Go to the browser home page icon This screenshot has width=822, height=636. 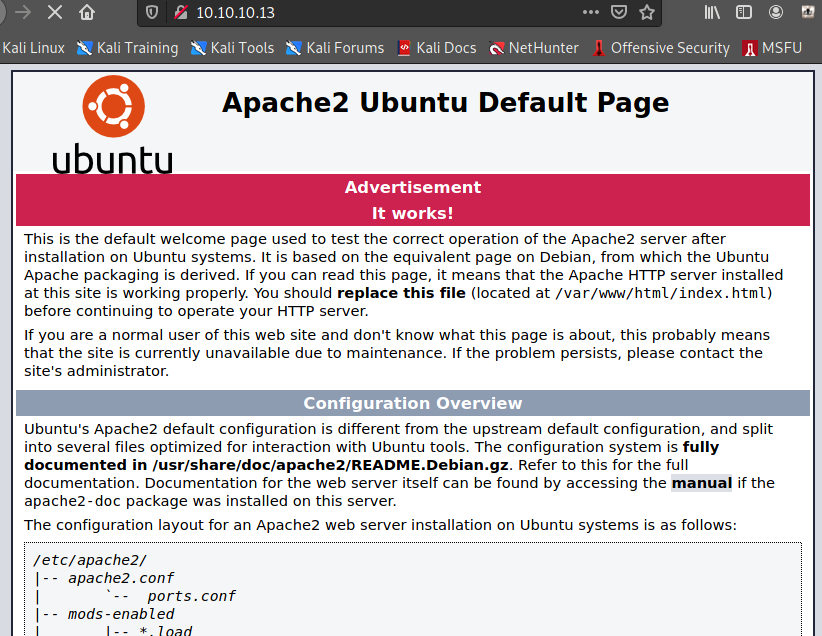point(87,12)
